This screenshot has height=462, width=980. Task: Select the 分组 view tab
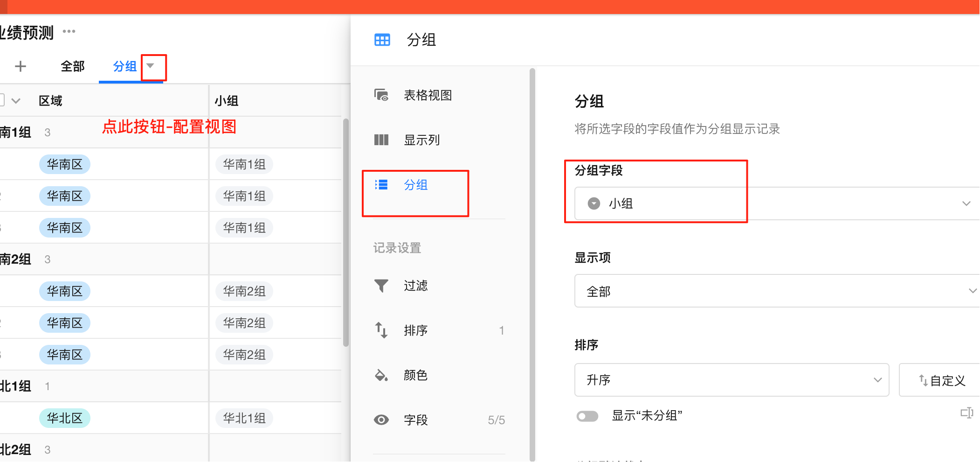click(124, 66)
